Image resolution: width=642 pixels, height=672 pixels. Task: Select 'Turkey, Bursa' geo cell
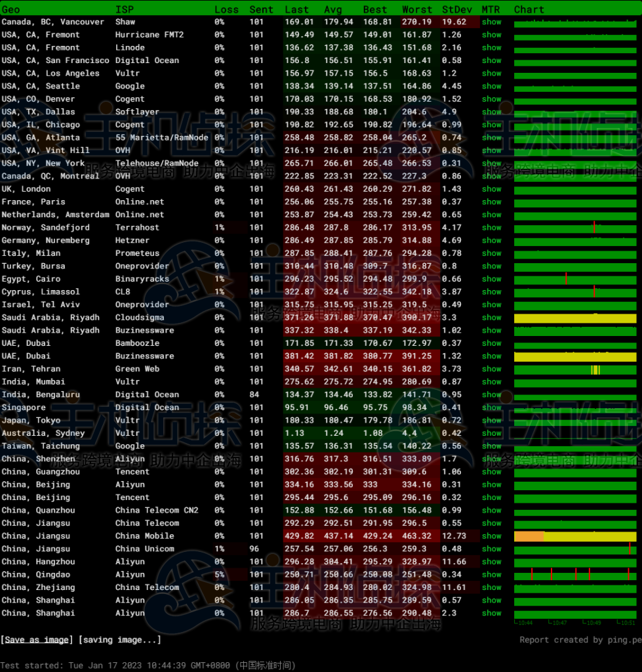33,266
